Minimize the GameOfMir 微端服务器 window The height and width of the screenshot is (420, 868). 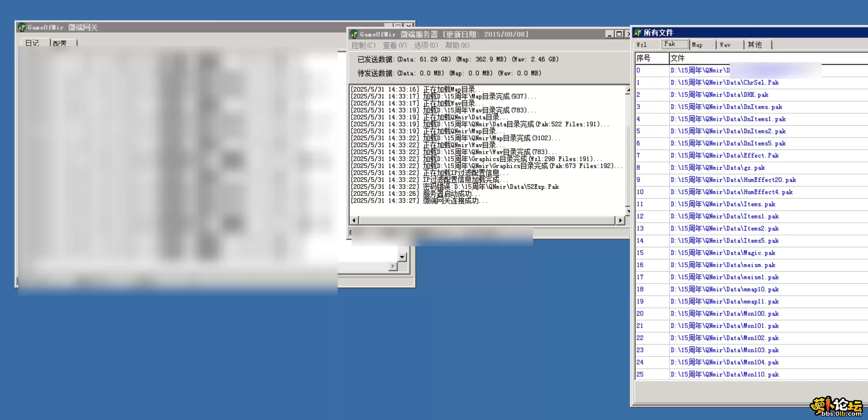(609, 34)
